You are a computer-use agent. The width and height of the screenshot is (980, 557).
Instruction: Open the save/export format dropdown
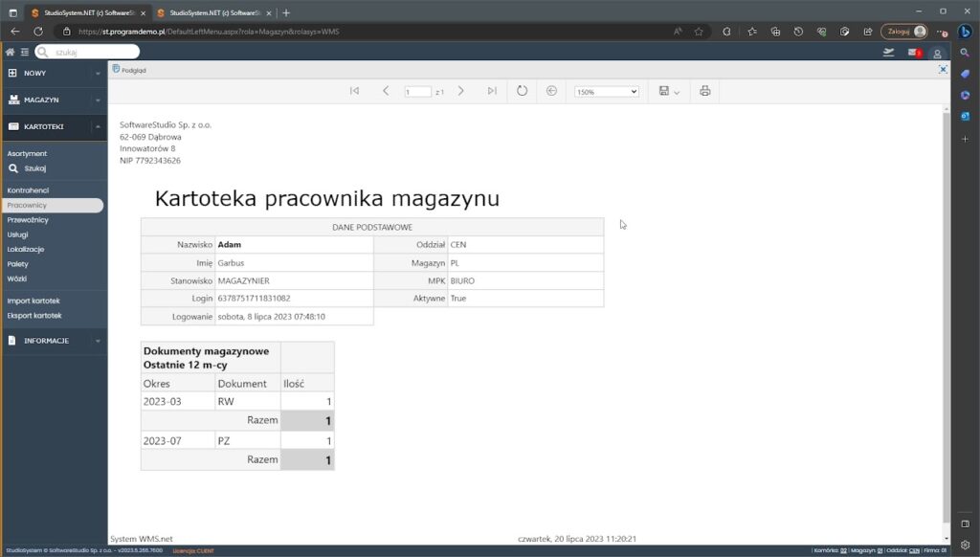point(669,91)
